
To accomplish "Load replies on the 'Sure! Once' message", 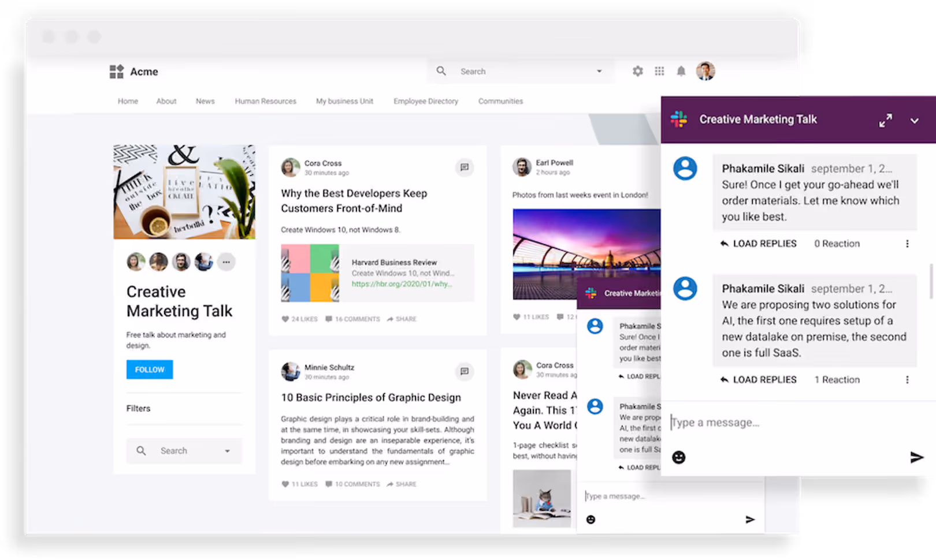I will [x=758, y=244].
